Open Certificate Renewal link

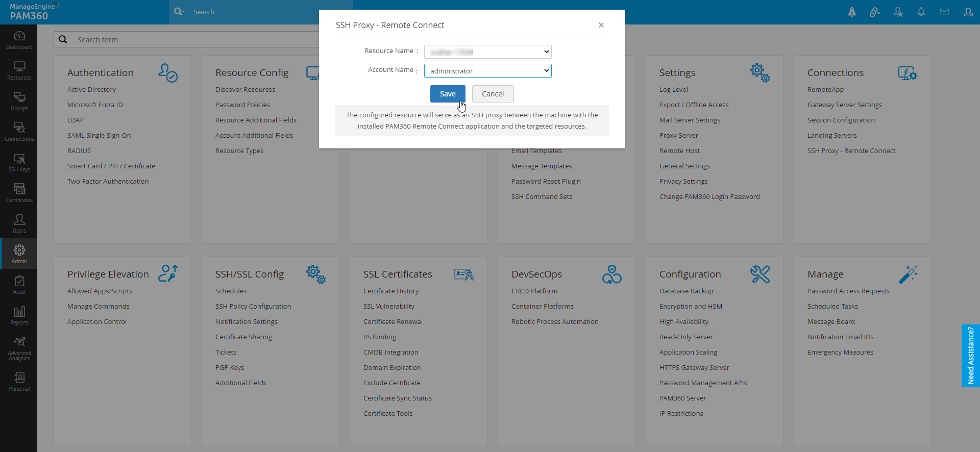click(x=393, y=321)
